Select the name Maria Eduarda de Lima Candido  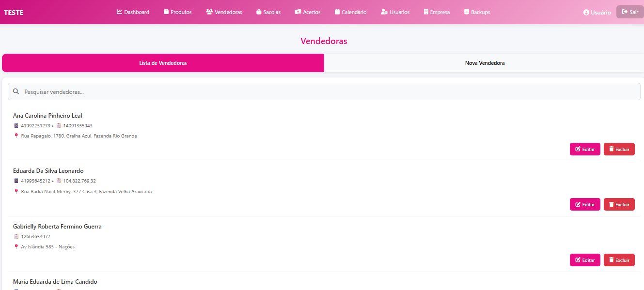55,282
